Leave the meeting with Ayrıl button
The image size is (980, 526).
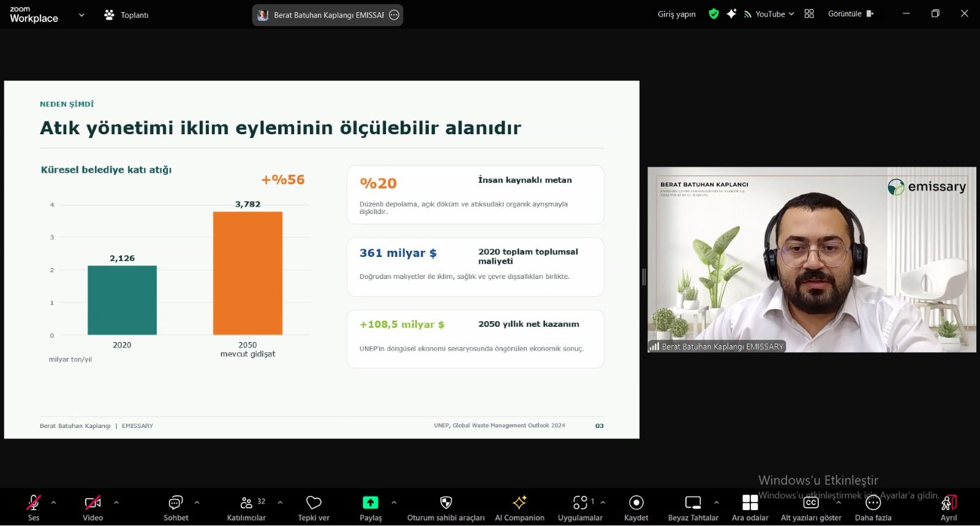click(x=949, y=508)
